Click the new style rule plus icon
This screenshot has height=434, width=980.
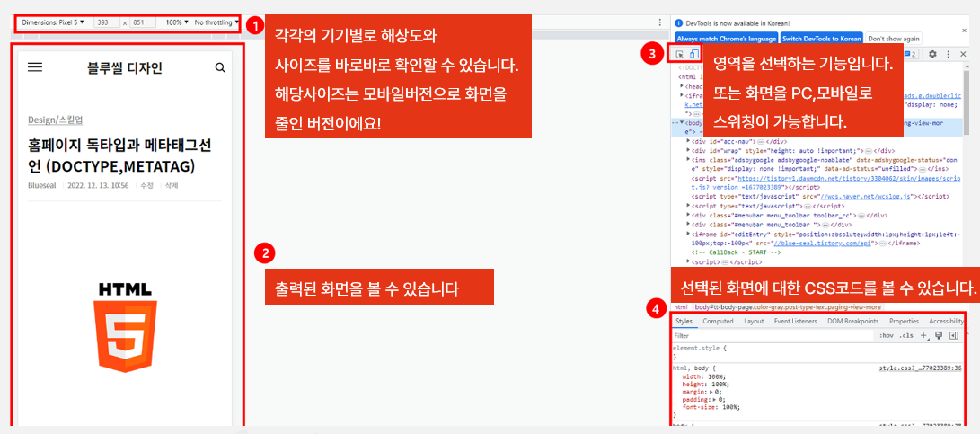[x=923, y=336]
